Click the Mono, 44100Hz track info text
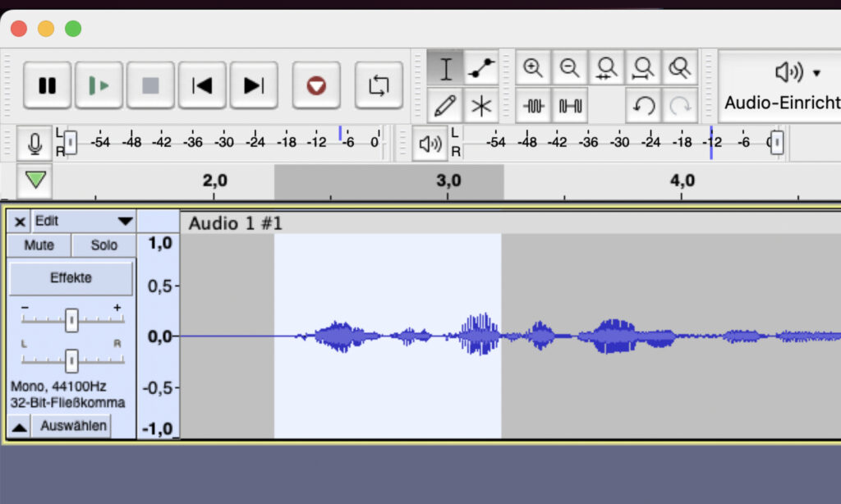The height and width of the screenshot is (504, 841). point(58,387)
